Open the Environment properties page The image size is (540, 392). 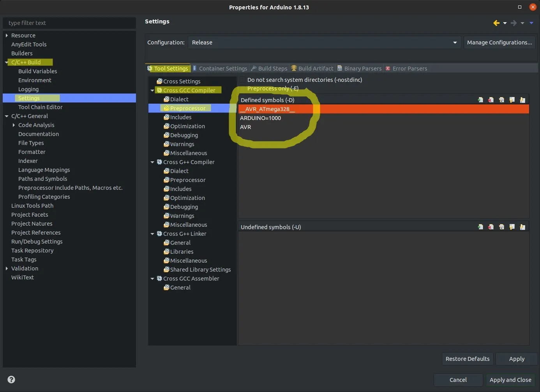point(35,80)
